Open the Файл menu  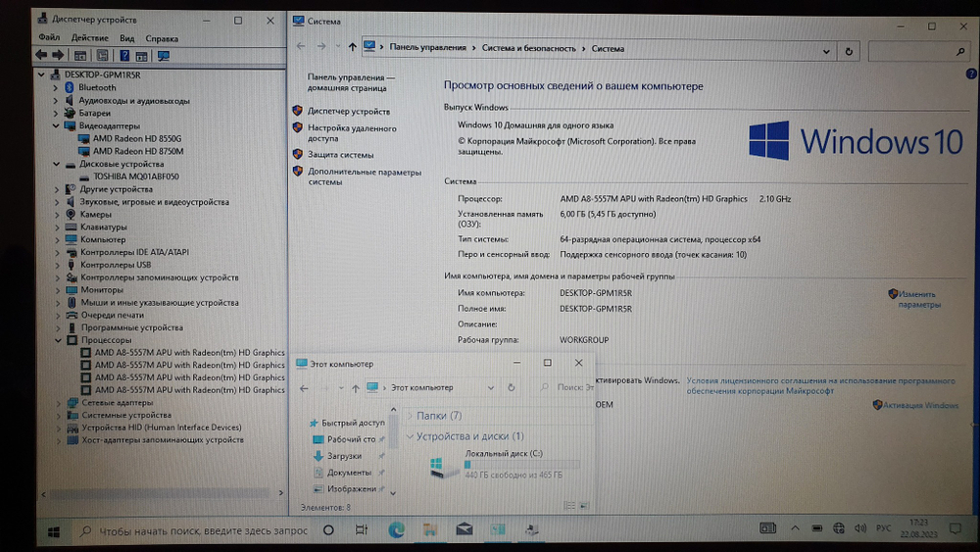click(49, 37)
